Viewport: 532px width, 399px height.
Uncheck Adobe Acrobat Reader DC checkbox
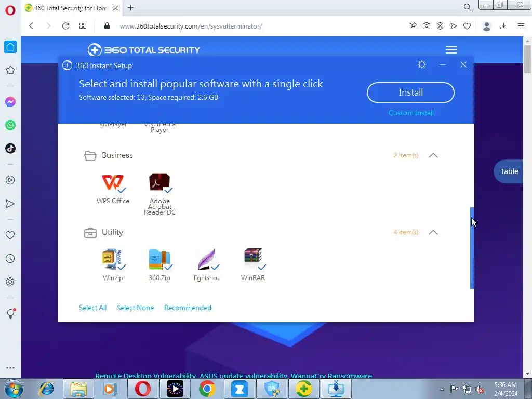click(168, 190)
